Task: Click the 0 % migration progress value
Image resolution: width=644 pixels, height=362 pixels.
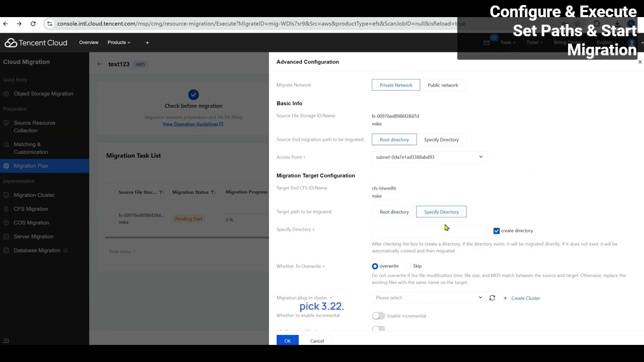Action: tap(229, 220)
